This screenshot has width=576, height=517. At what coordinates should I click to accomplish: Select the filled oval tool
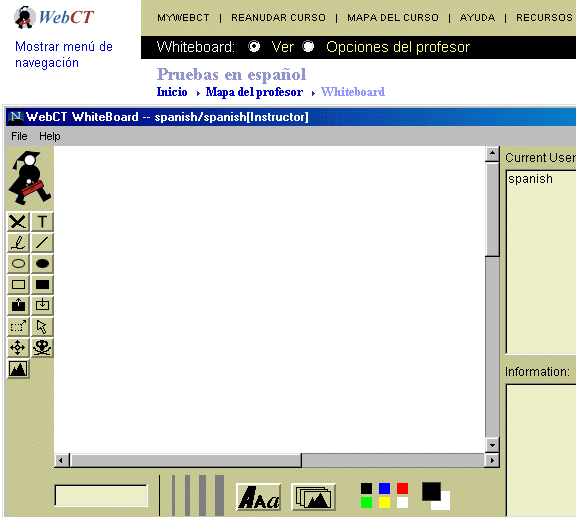42,264
